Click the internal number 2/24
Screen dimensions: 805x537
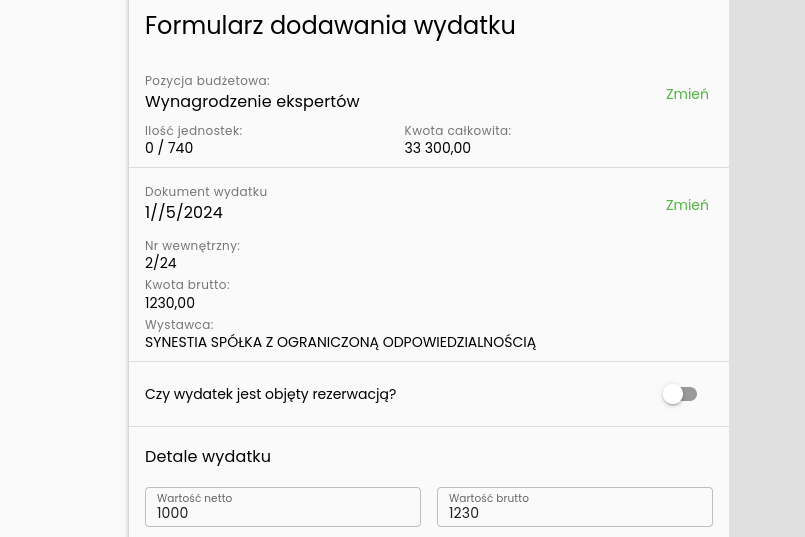pos(161,263)
